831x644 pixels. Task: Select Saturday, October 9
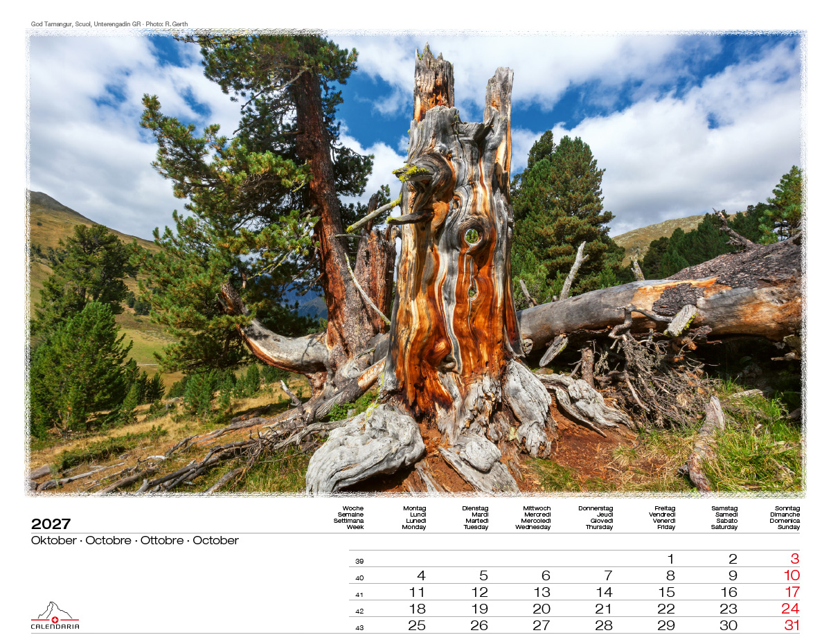pos(733,575)
